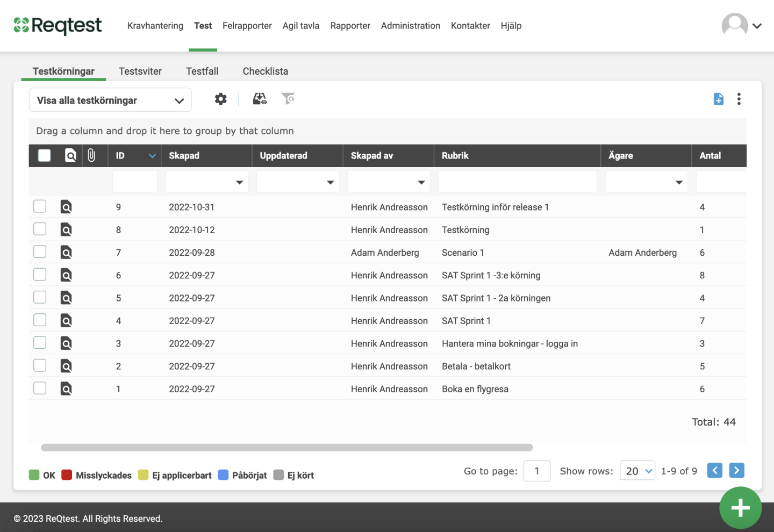Click the export test runs icon

[260, 99]
